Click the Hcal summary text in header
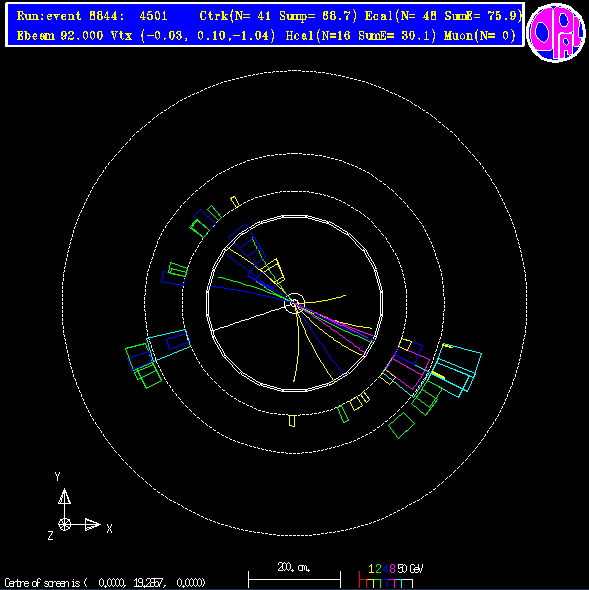 point(361,36)
